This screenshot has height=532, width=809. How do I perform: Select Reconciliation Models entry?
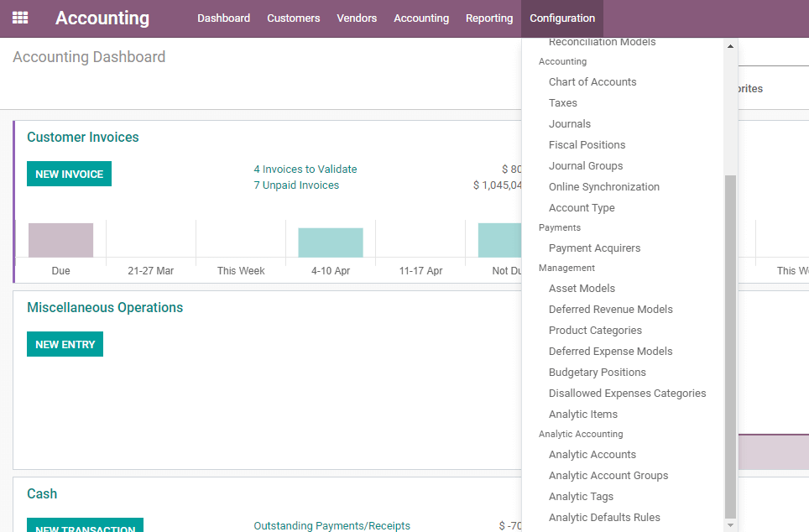pos(602,42)
